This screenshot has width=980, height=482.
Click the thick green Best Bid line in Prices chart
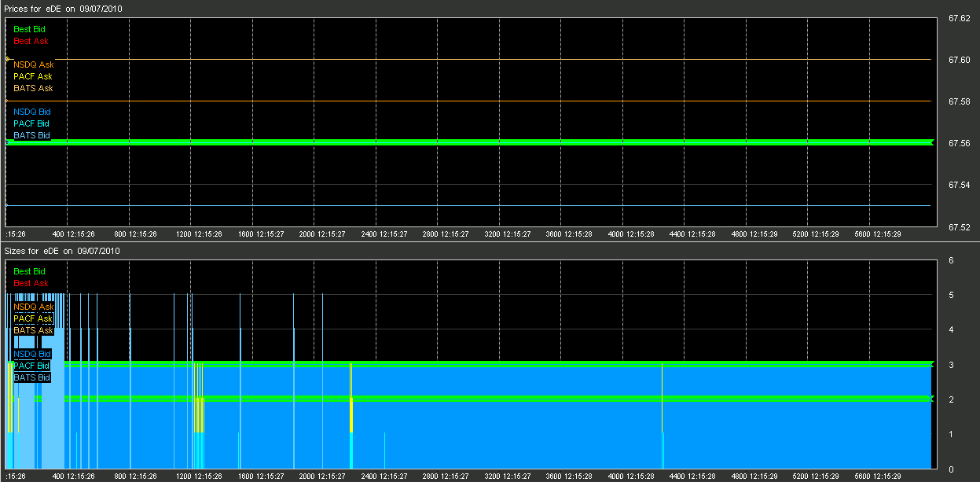pos(469,142)
